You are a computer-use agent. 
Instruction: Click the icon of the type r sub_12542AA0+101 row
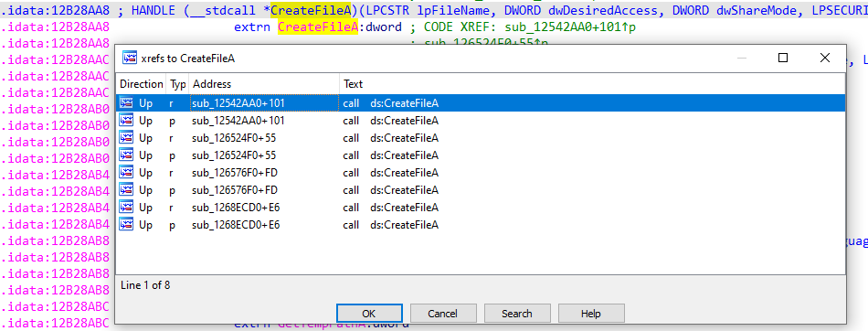pyautogui.click(x=127, y=103)
